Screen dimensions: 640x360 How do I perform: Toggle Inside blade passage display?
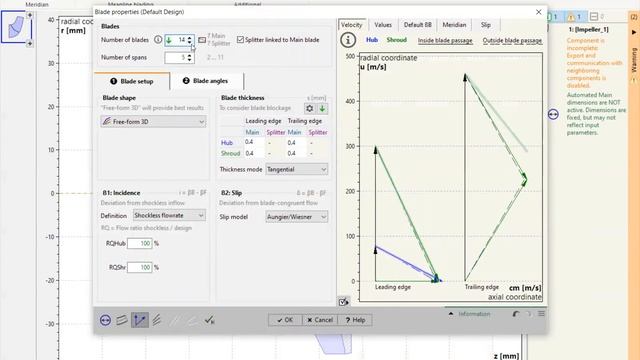pos(445,40)
